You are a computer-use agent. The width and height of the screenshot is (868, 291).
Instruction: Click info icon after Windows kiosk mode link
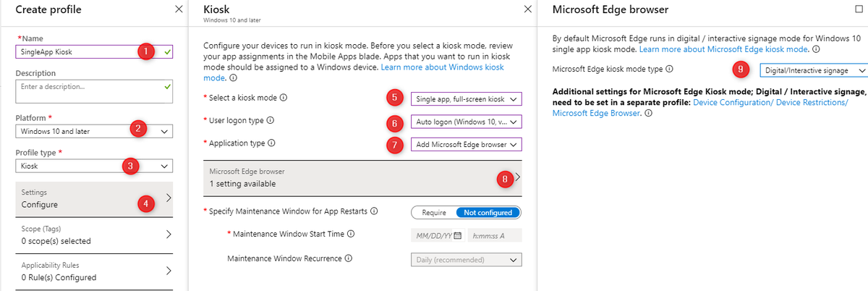click(233, 77)
